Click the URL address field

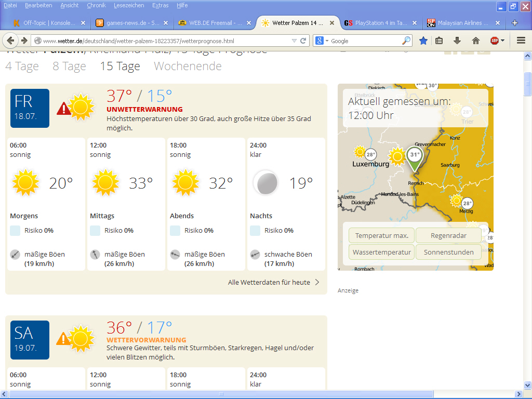tap(166, 41)
